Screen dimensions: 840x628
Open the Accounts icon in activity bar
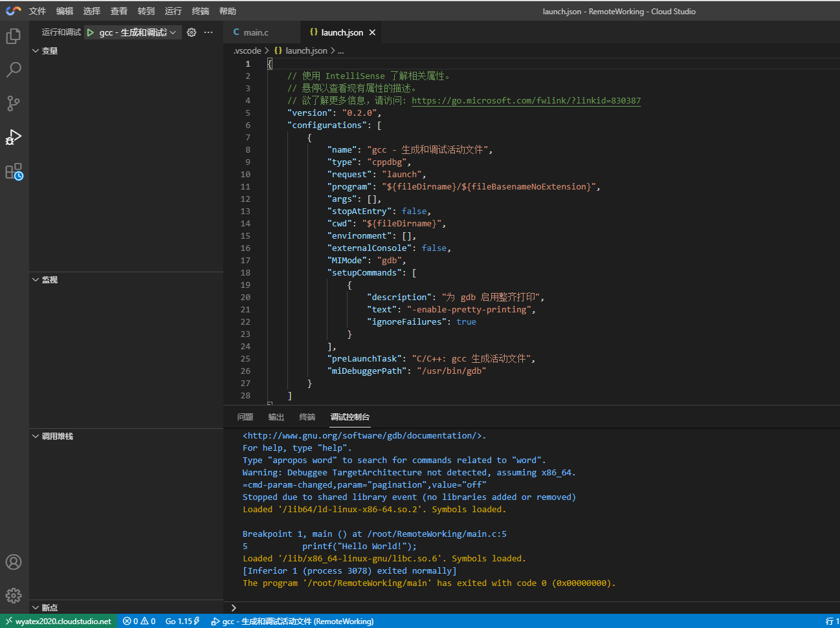14,562
